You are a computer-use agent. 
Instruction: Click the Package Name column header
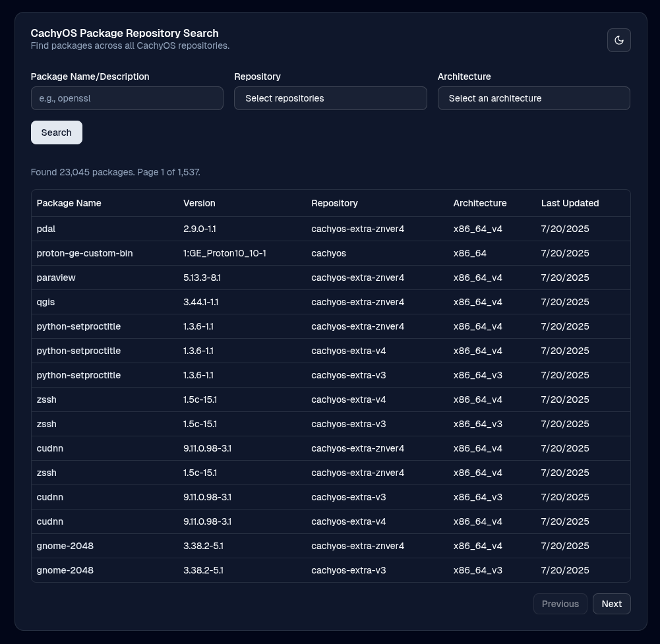(x=69, y=203)
